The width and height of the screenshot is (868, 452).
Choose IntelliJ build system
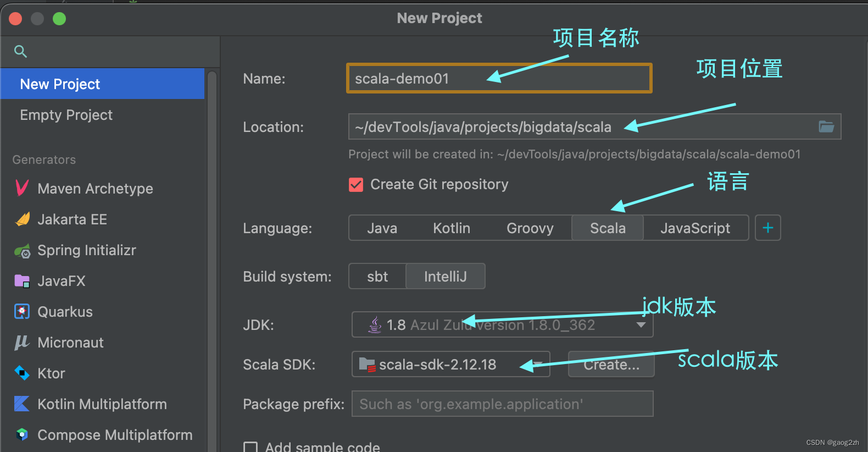[x=446, y=277]
